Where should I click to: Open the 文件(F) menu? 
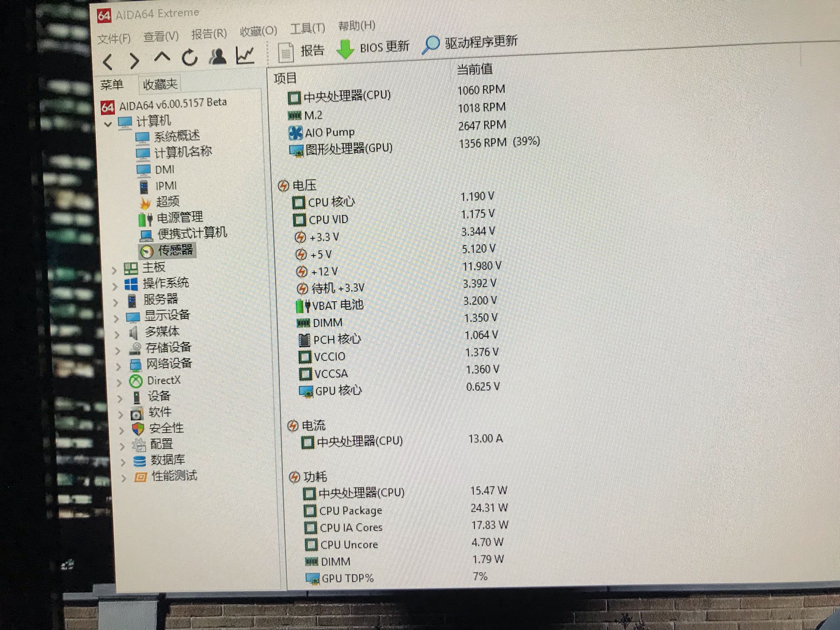114,39
